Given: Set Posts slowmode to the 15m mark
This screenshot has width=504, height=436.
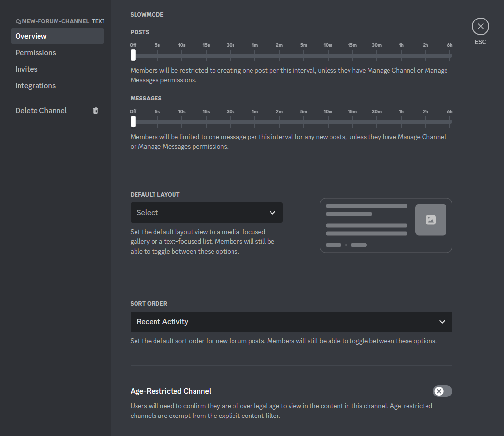Looking at the screenshot, I should click(x=352, y=55).
